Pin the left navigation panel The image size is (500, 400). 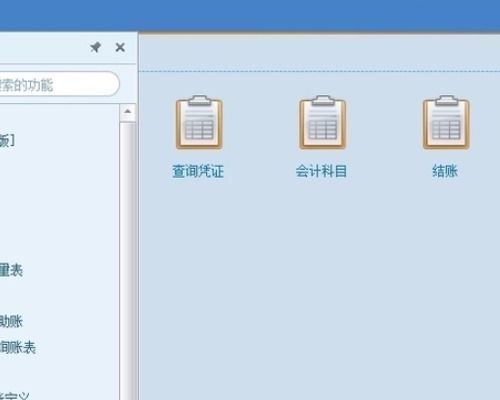(x=96, y=47)
